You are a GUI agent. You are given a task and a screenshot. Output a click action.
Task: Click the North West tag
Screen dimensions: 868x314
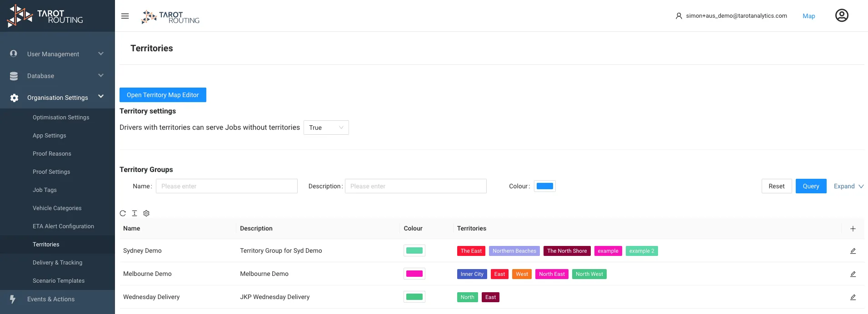(x=589, y=274)
